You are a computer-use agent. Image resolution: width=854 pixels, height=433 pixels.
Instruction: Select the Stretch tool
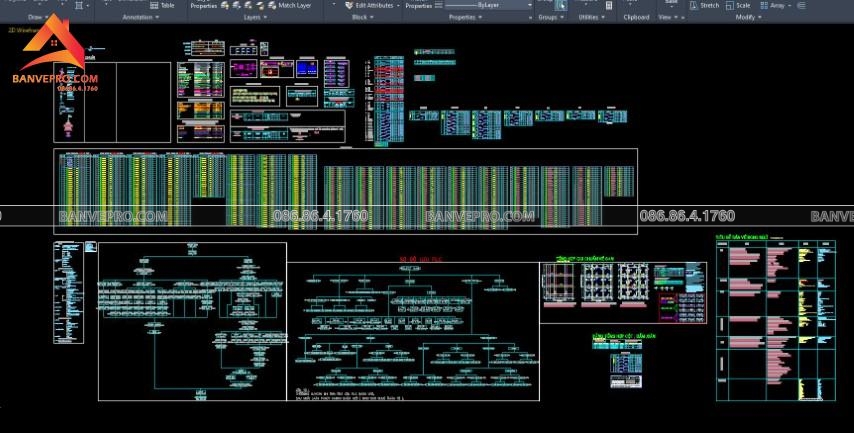point(704,5)
